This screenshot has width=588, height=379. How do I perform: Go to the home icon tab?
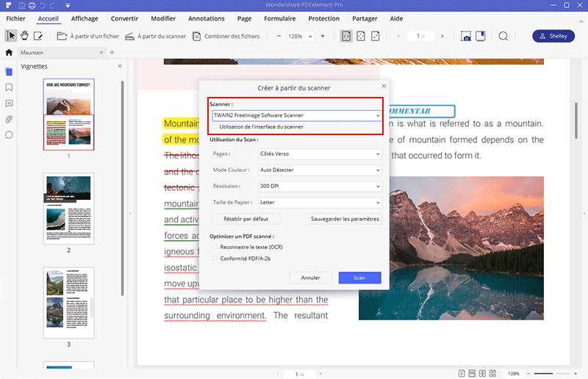[x=9, y=52]
